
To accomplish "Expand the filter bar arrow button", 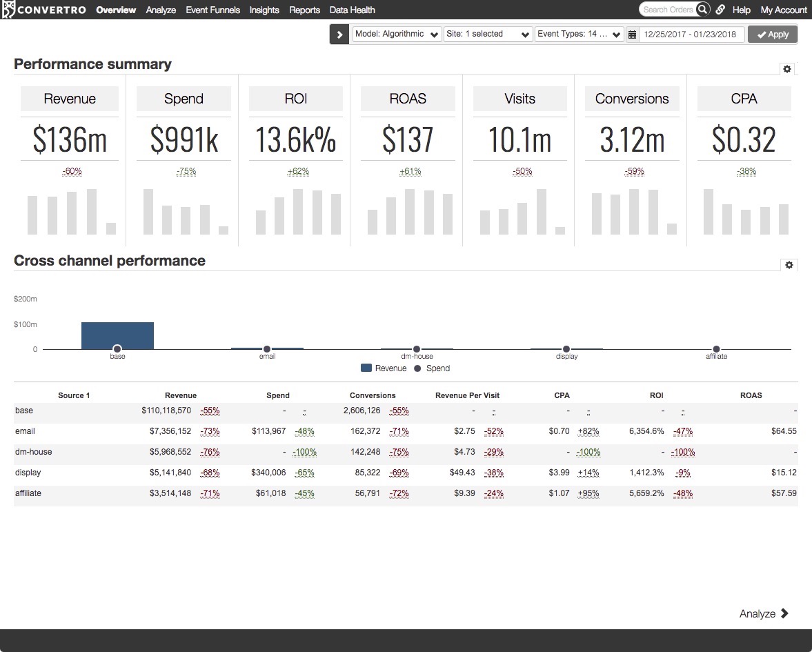I will pos(339,34).
